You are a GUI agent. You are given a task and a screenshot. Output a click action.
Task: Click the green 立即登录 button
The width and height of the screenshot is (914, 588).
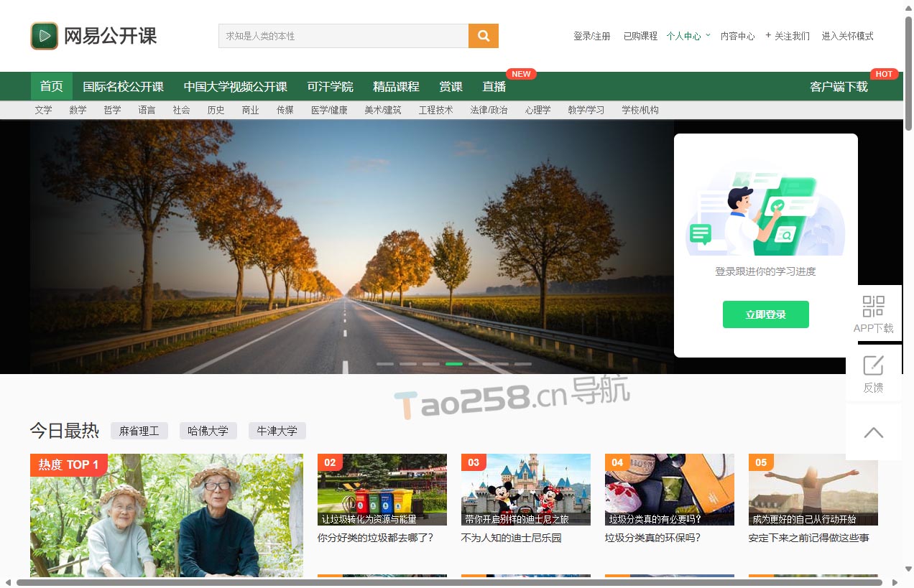[x=766, y=314]
